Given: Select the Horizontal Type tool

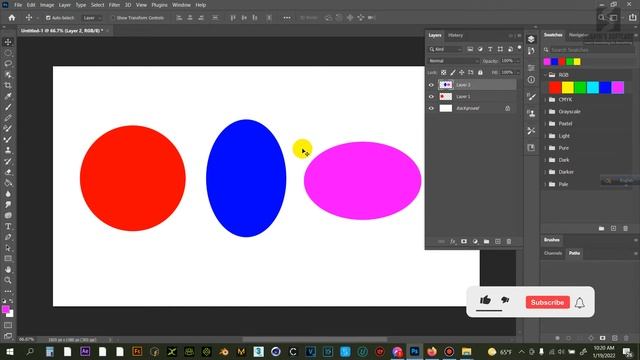Looking at the screenshot, I should pos(8,226).
